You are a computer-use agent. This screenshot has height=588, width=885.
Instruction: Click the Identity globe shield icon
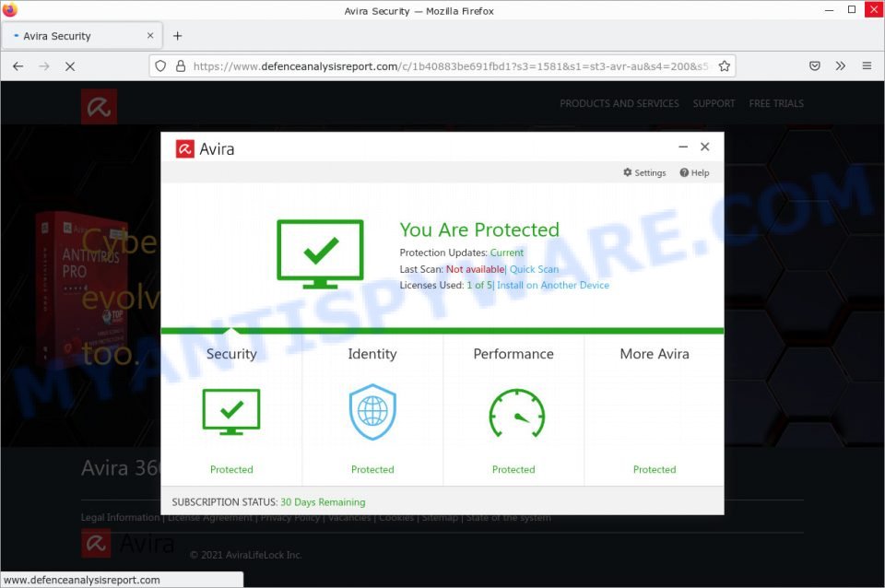(x=372, y=412)
